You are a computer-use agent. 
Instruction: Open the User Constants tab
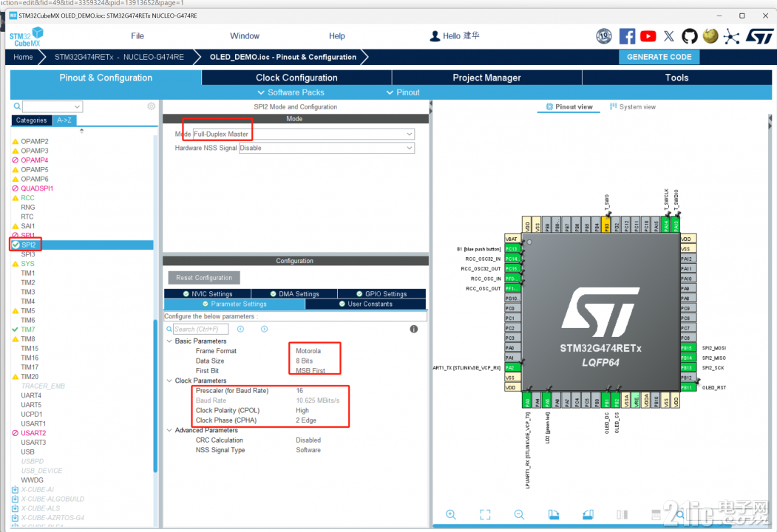[x=366, y=304]
